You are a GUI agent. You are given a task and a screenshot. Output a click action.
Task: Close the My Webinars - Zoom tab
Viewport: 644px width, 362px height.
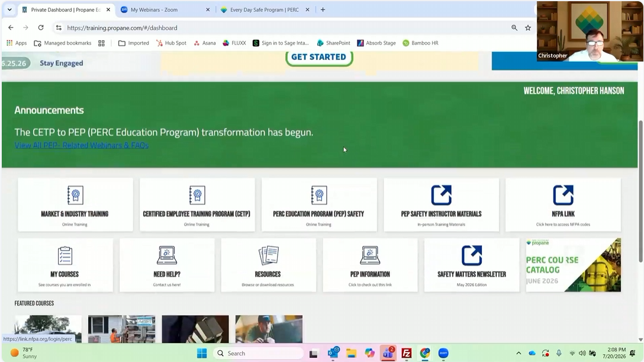pyautogui.click(x=208, y=9)
